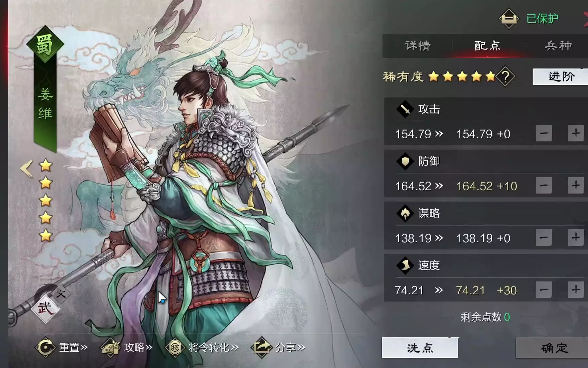Increase 谋略 points with plus button
588x368 pixels.
point(576,237)
